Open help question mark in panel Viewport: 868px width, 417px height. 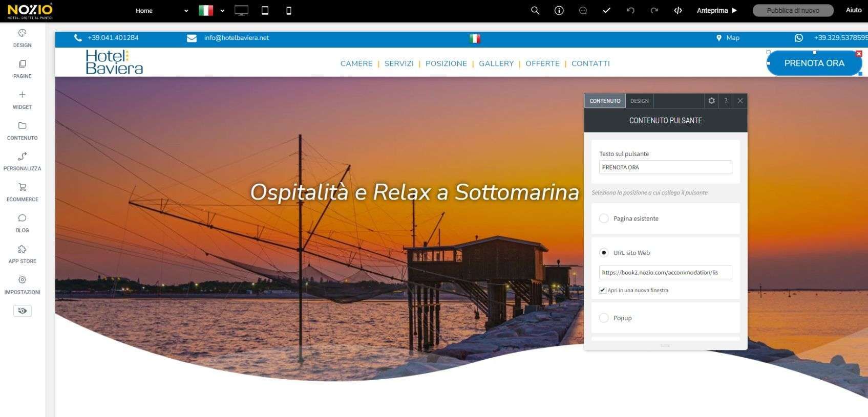[726, 101]
